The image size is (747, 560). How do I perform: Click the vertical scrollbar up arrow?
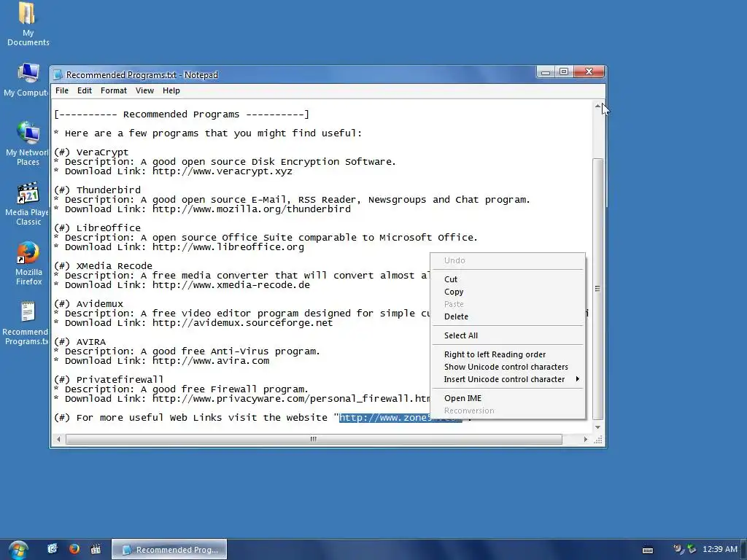pyautogui.click(x=597, y=106)
